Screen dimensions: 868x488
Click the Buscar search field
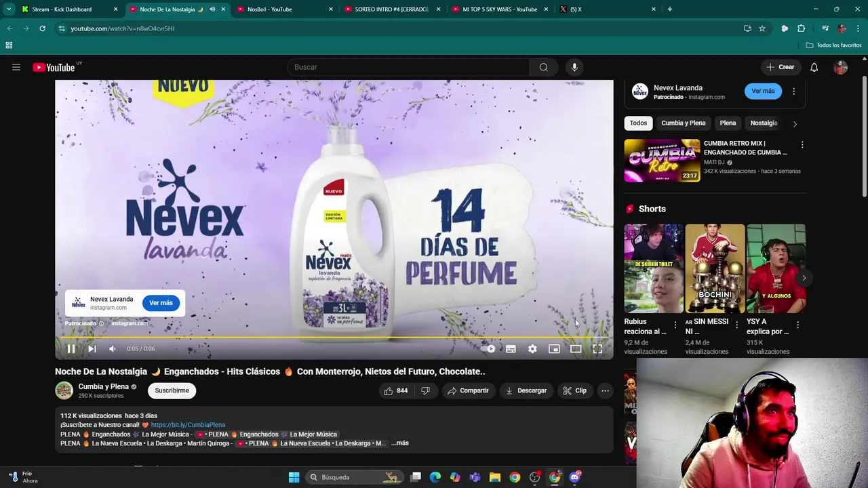[x=408, y=67]
